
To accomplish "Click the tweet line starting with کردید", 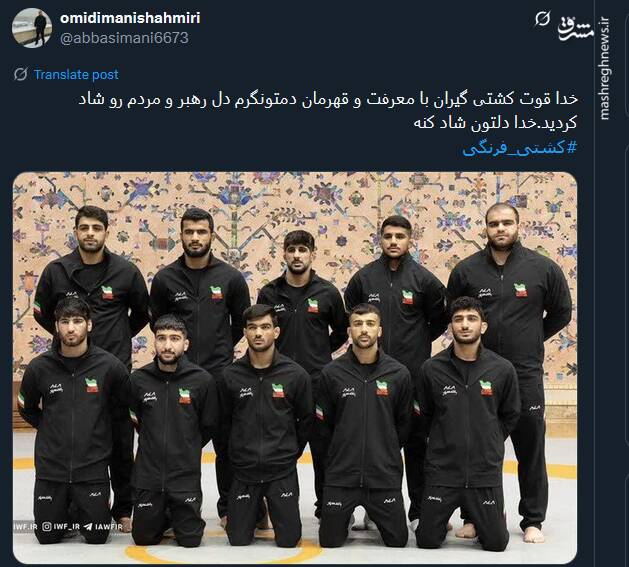I will [x=495, y=122].
